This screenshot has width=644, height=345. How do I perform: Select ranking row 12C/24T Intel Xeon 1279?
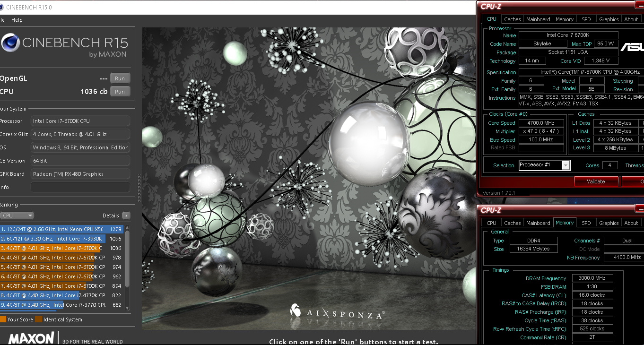coord(61,229)
